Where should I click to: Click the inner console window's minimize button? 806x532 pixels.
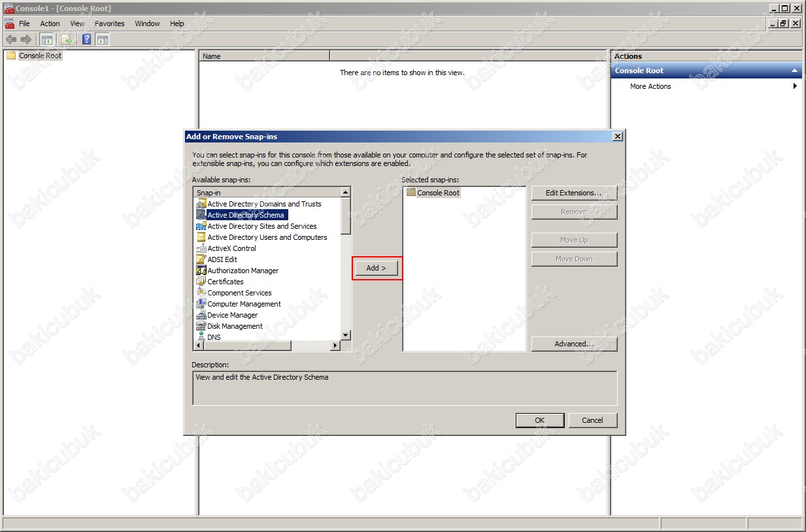tap(773, 24)
